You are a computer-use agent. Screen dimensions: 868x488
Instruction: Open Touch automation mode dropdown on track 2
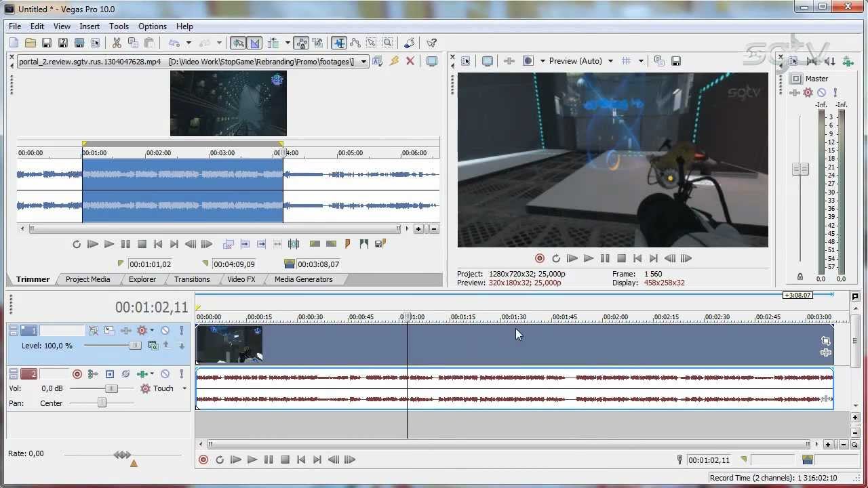184,388
